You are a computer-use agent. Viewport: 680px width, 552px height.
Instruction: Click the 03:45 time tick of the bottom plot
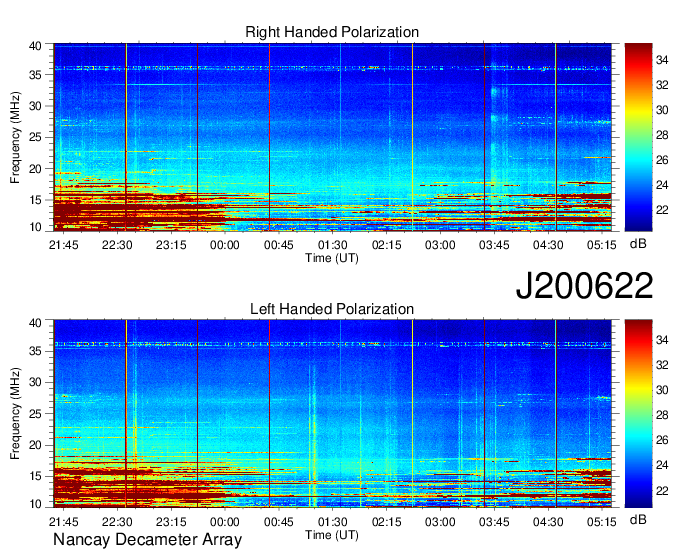(494, 522)
